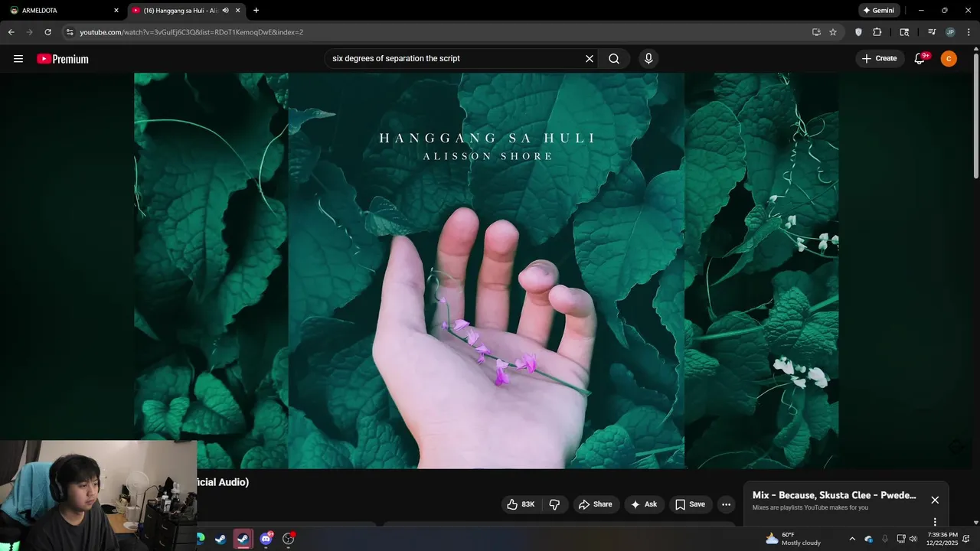Like the video with 83K likes
Screen dimensions: 980x551
(x=521, y=504)
